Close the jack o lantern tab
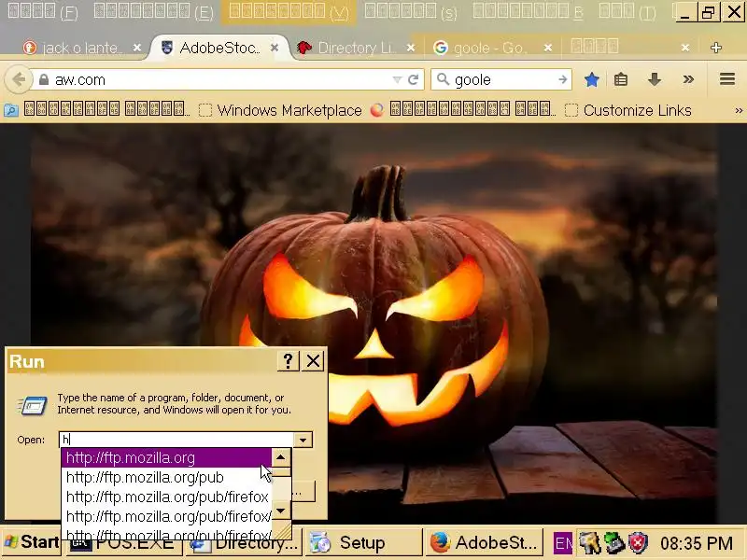This screenshot has height=560, width=747. (x=137, y=48)
